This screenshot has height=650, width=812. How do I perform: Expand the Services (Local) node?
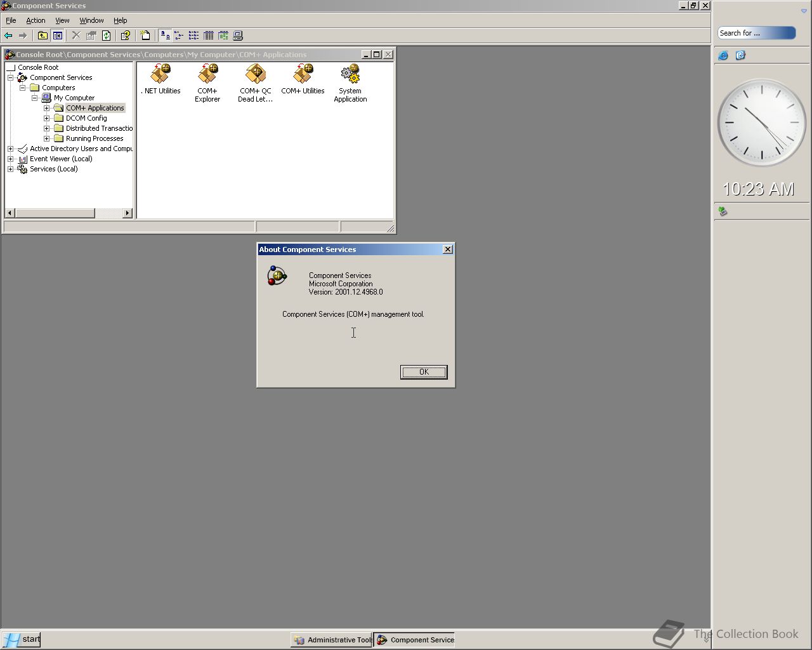(x=10, y=169)
